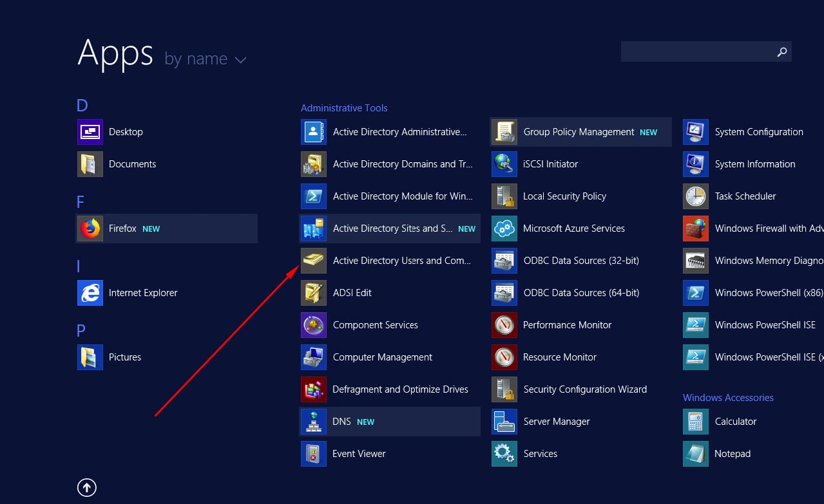824x504 pixels.
Task: Click the Event Viewer icon
Action: click(314, 454)
